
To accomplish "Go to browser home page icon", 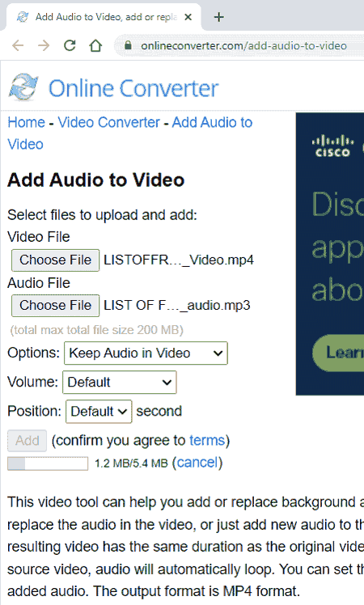I will coord(95,45).
